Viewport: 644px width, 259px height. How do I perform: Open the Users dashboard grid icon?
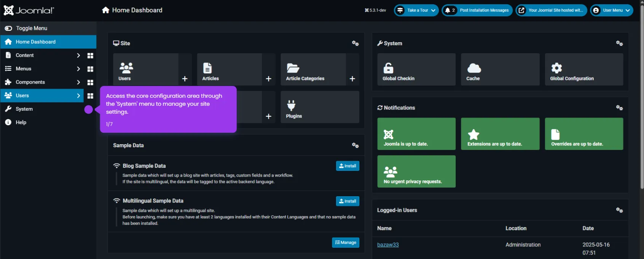pyautogui.click(x=90, y=96)
